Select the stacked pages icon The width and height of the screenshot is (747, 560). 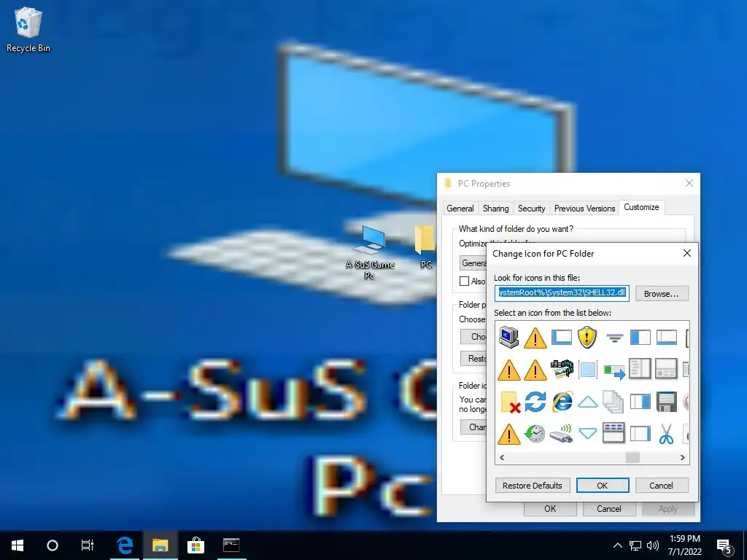[x=614, y=402]
